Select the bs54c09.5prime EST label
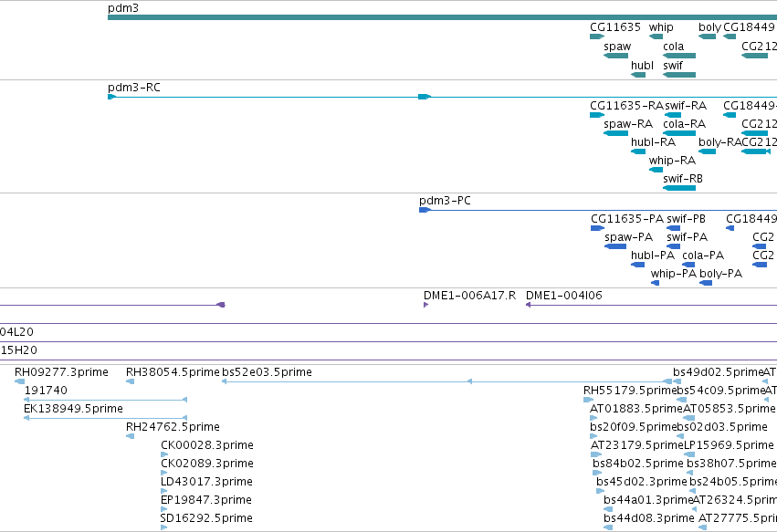 721,391
